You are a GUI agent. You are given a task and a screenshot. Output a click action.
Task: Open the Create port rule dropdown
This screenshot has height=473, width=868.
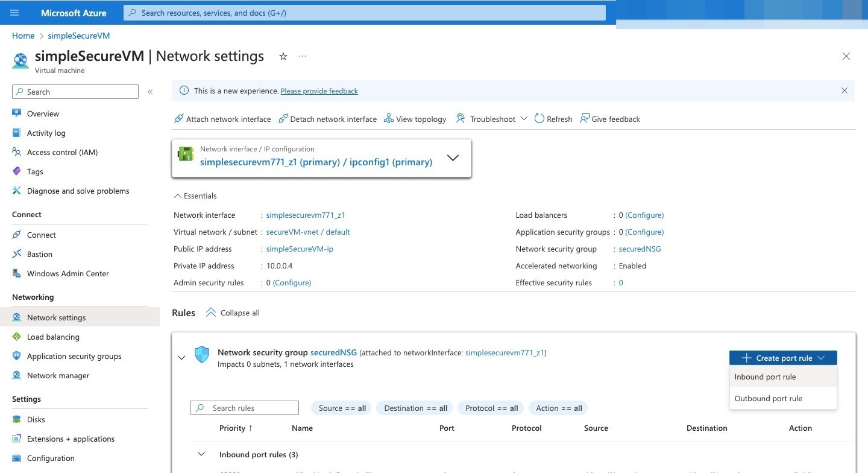783,358
